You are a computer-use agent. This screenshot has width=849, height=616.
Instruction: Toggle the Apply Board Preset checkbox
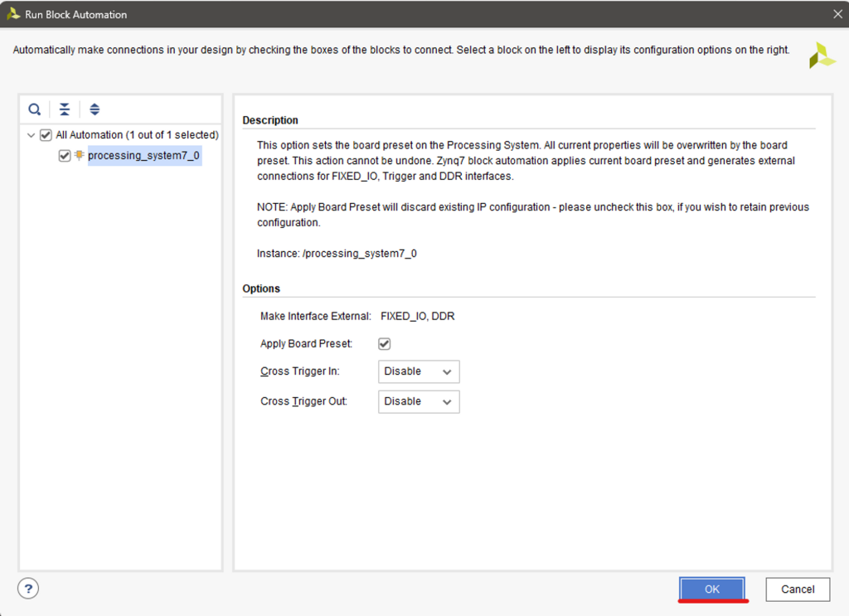pos(385,344)
